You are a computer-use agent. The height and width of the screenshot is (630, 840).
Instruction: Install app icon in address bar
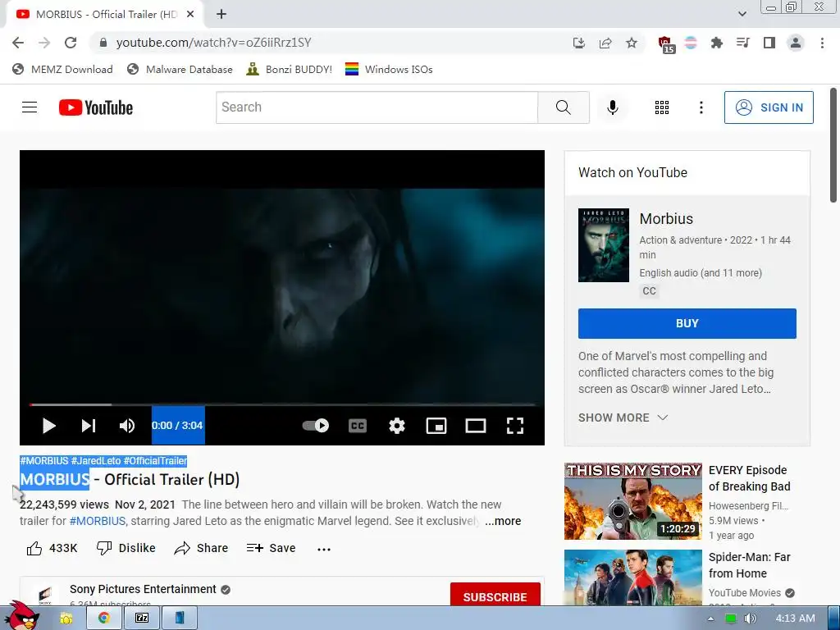click(x=578, y=43)
